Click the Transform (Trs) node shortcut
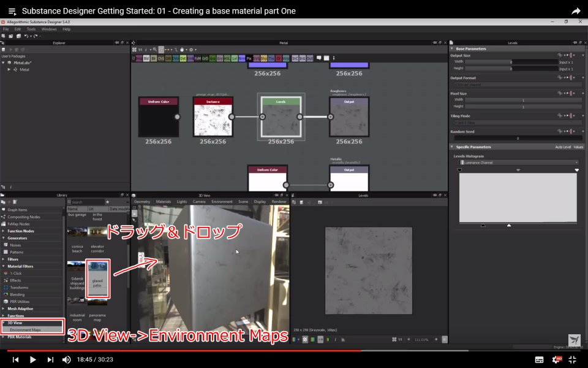The height and width of the screenshot is (368, 588). (271, 58)
